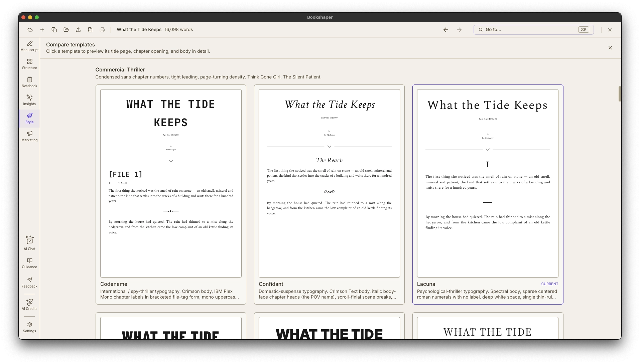Click the red macOS close button

[x=23, y=17]
